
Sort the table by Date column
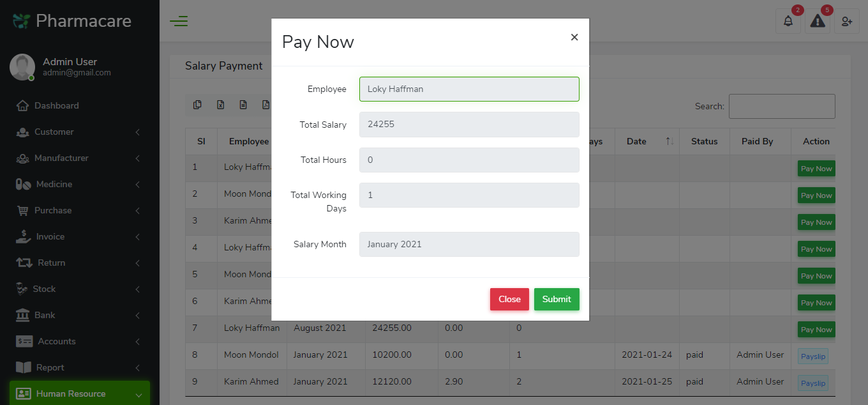click(636, 141)
